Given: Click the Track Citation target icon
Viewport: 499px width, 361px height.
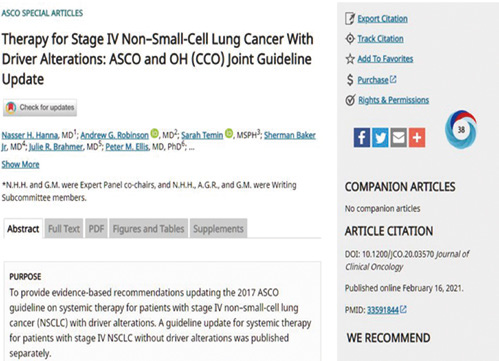Looking at the screenshot, I should pyautogui.click(x=350, y=39).
